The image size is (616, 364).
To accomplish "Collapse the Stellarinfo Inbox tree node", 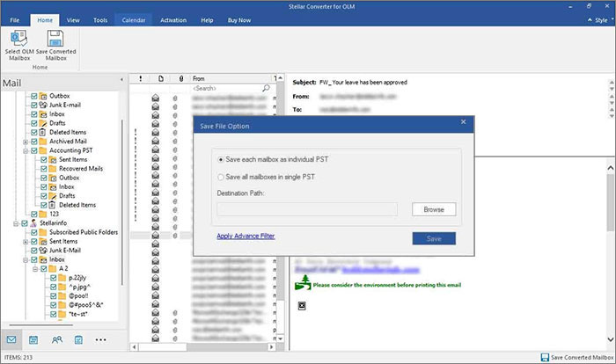I will [x=26, y=260].
